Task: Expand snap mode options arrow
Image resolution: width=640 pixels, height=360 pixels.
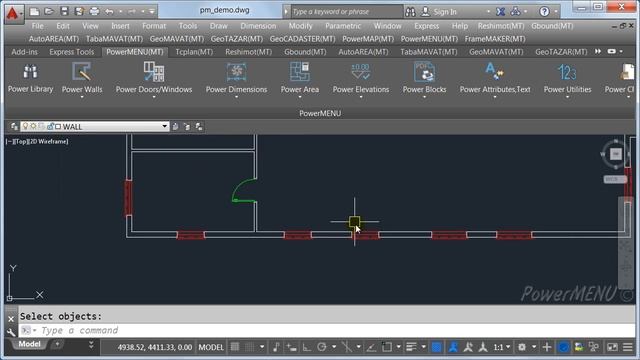Action: click(262, 347)
